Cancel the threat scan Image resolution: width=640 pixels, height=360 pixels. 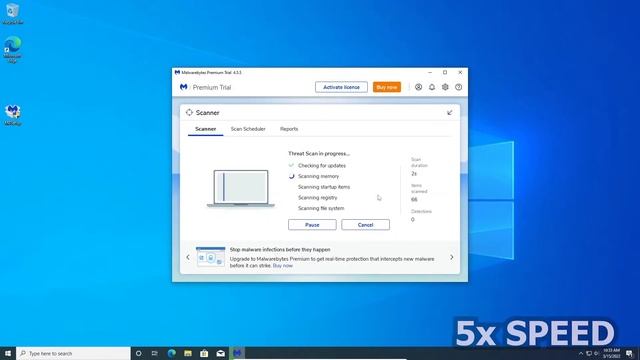(365, 225)
